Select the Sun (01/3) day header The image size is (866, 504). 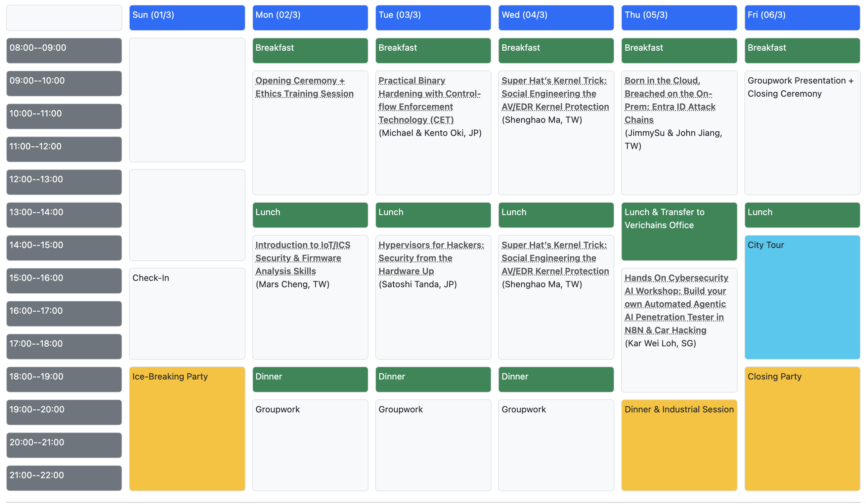pos(187,17)
